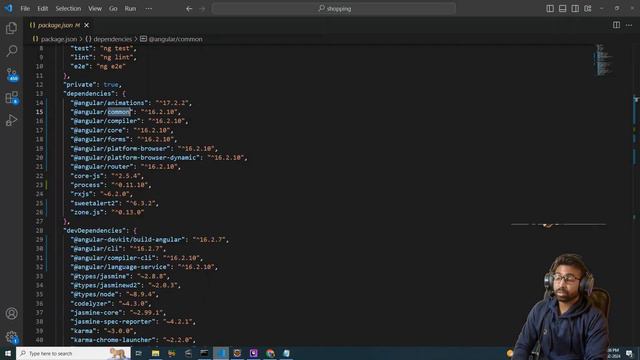
Task: Click the "@angular/router" dependency key
Action: [x=102, y=167]
